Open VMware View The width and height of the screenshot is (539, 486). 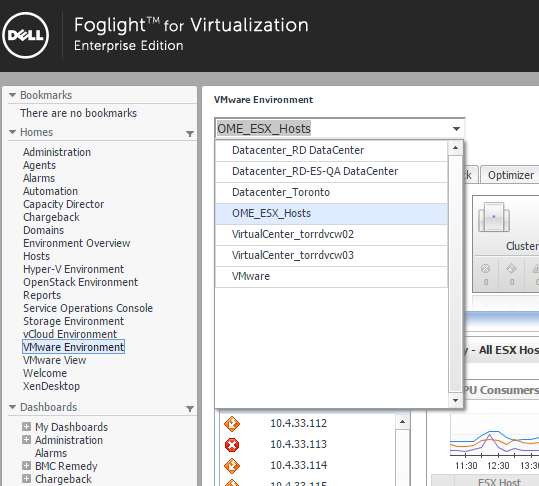(x=54, y=360)
